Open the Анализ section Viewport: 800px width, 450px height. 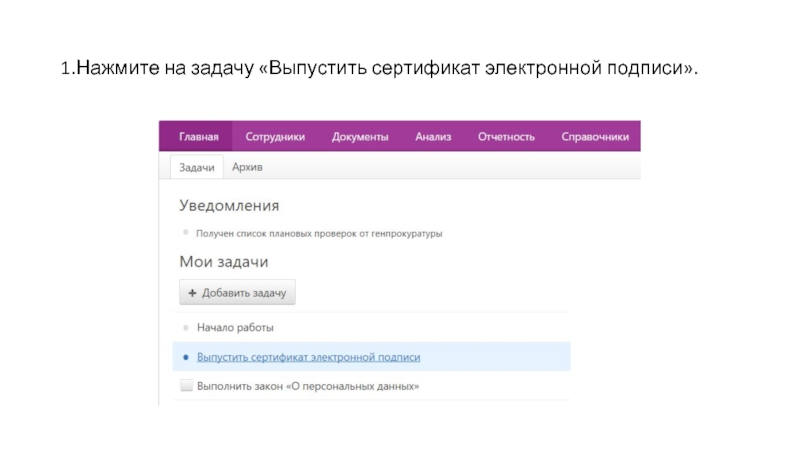click(x=433, y=137)
